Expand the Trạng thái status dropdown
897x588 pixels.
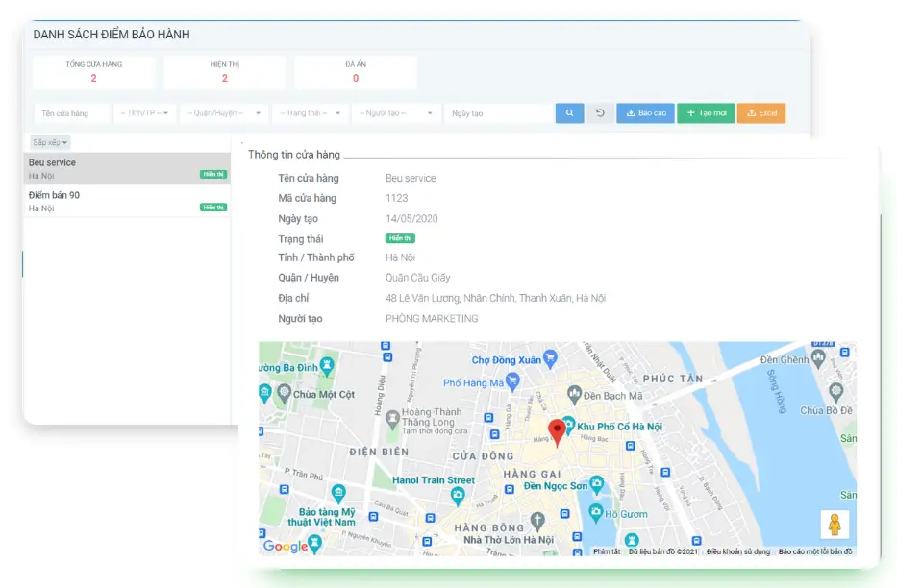pos(310,113)
